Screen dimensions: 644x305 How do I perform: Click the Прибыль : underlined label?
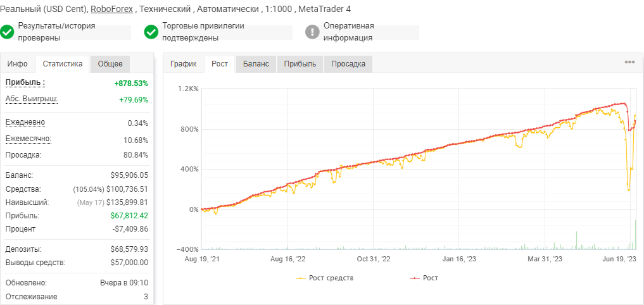[25, 82]
